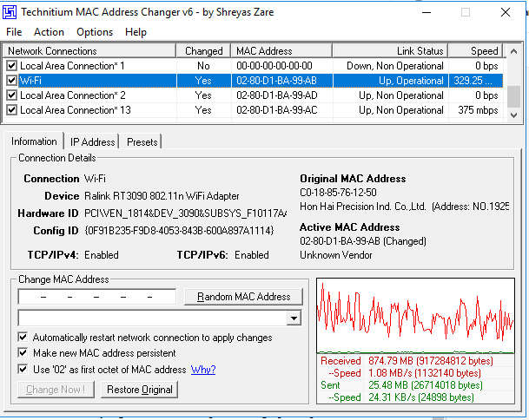Screen dimensions: 529x420
Task: Switch to the Presets tab
Action: pyautogui.click(x=142, y=142)
